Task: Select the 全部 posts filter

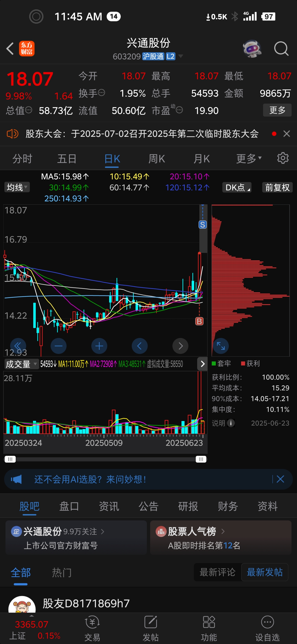Action: point(21,573)
